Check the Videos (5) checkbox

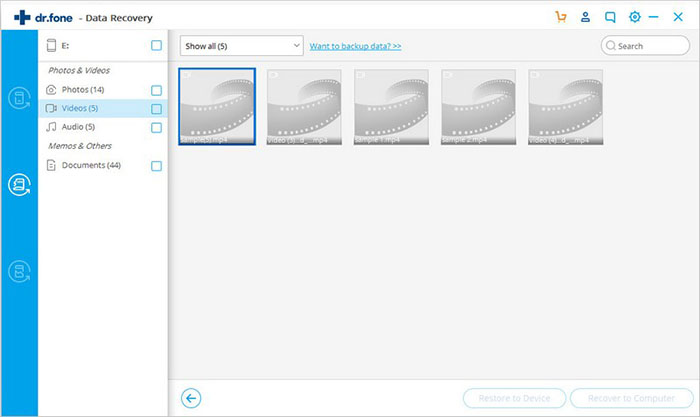(x=156, y=109)
